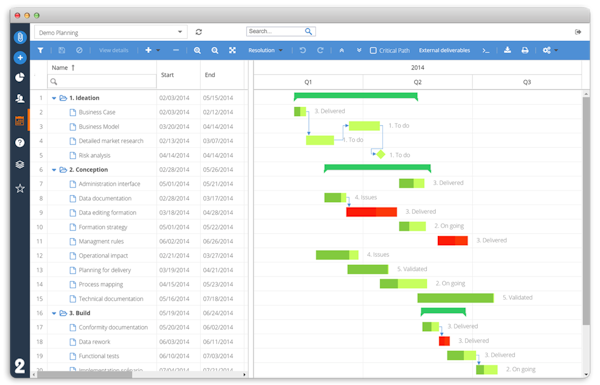Click the paperclip logo icon in sidebar

pos(20,37)
